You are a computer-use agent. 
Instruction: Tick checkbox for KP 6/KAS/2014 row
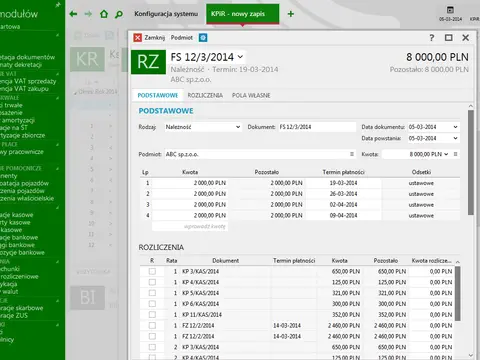click(152, 304)
